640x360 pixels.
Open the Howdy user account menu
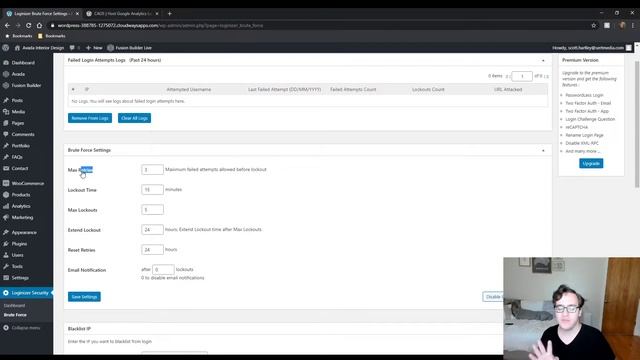click(x=592, y=48)
